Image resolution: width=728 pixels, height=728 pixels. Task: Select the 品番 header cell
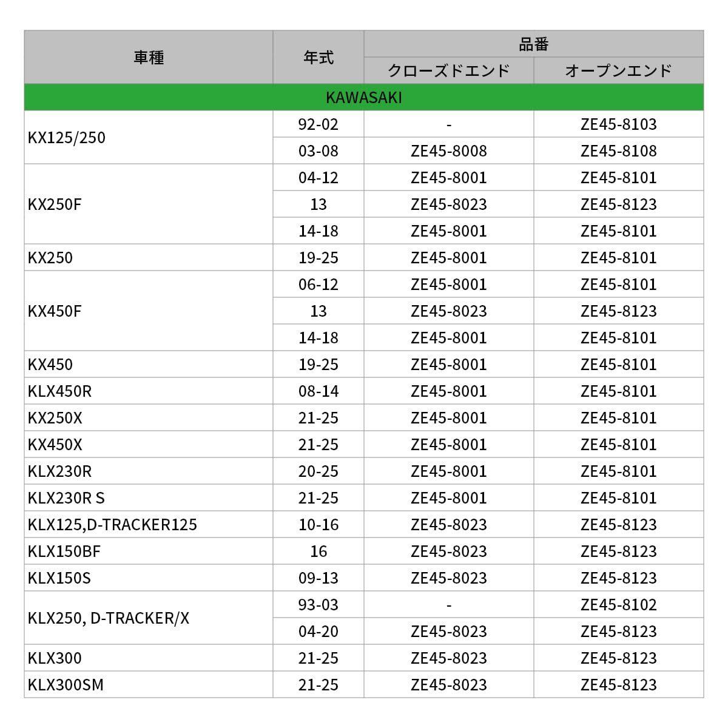pyautogui.click(x=533, y=44)
